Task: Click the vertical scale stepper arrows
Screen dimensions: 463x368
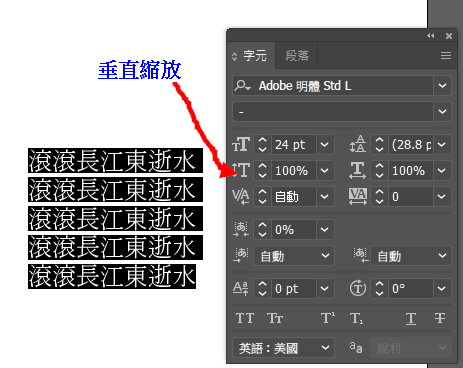Action: tap(263, 171)
